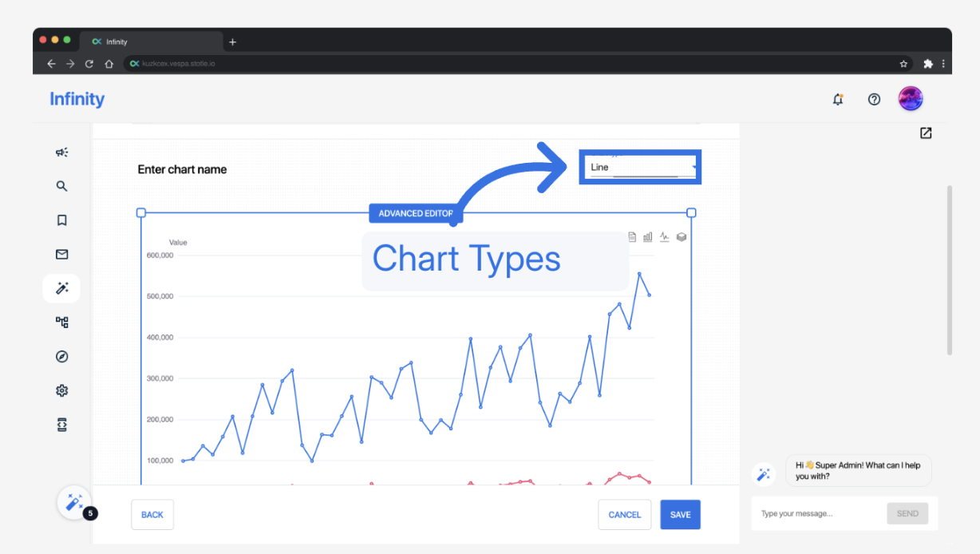The width and height of the screenshot is (980, 554).
Task: Open the help question mark icon
Action: tap(874, 100)
